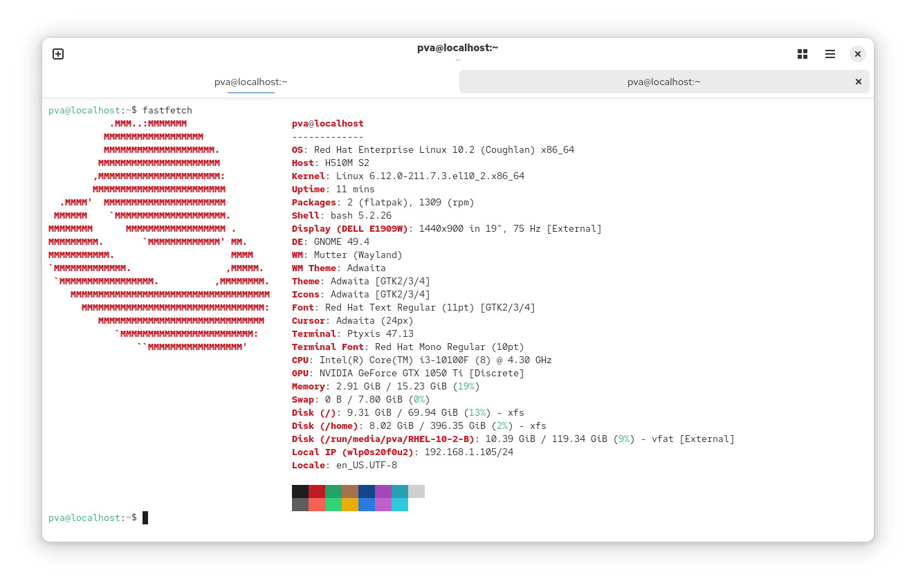This screenshot has height=588, width=916.
Task: Click the GPU 'NVIDIA GeForce GTX 1050 Ti' value
Action: point(392,373)
